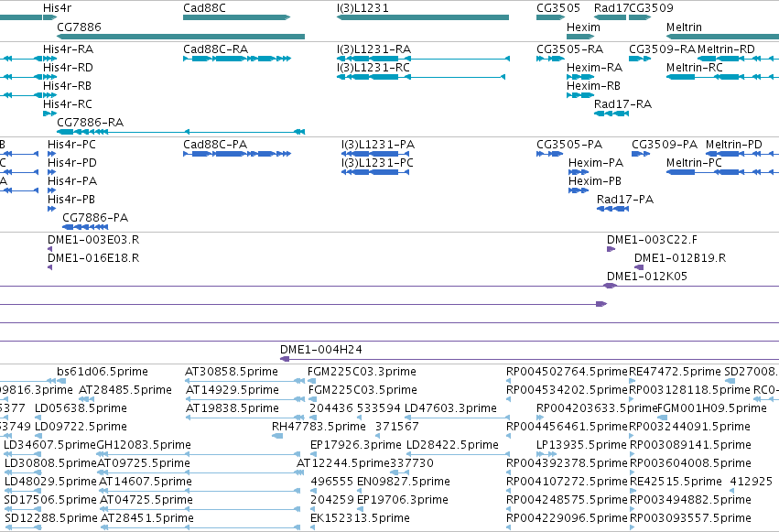Select the DME1-016E18.R clone label
The height and width of the screenshot is (532, 779).
click(93, 258)
